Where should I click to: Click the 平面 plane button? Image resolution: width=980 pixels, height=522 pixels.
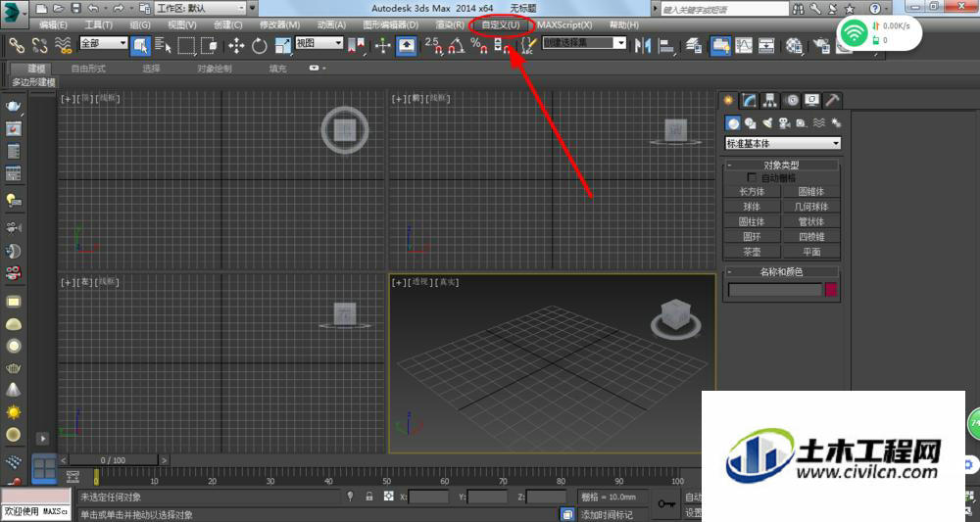[x=811, y=252]
